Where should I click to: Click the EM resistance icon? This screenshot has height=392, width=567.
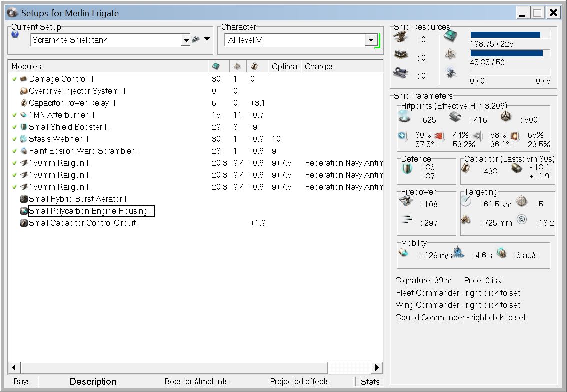pyautogui.click(x=403, y=136)
